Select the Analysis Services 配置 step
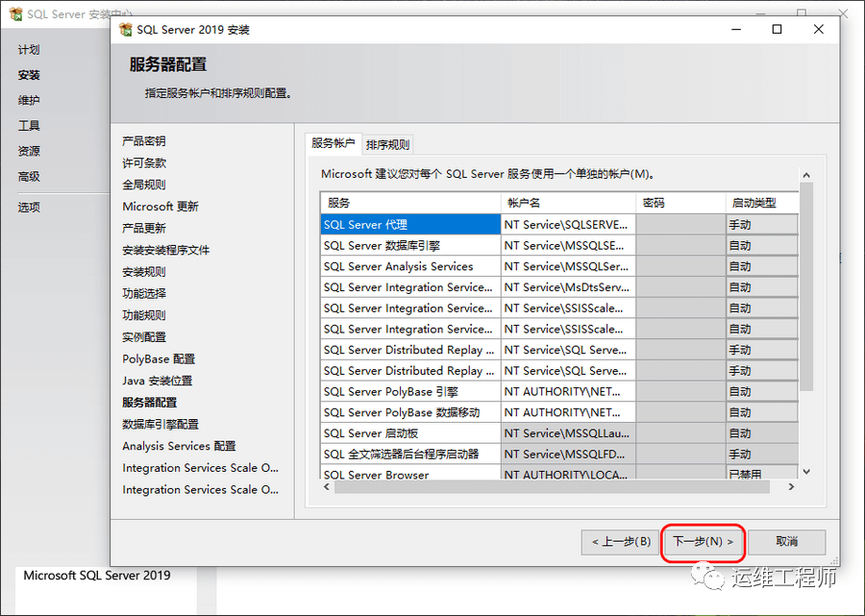 (179, 446)
